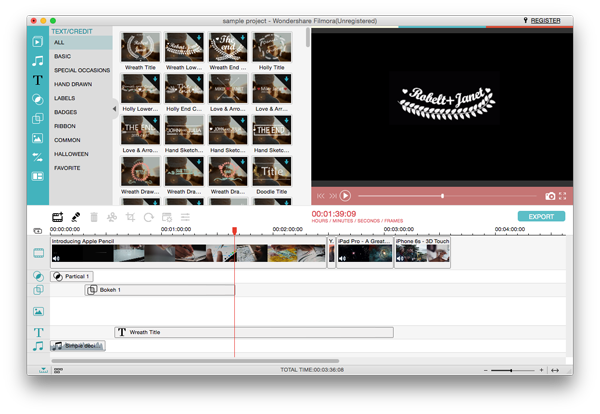Mute audio on iPad Pro clip
Screen dimensions: 600x414
(342, 259)
